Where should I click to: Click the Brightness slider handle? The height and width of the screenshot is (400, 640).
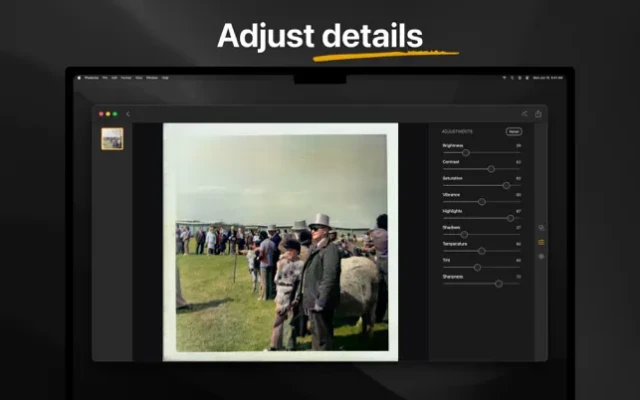point(466,153)
